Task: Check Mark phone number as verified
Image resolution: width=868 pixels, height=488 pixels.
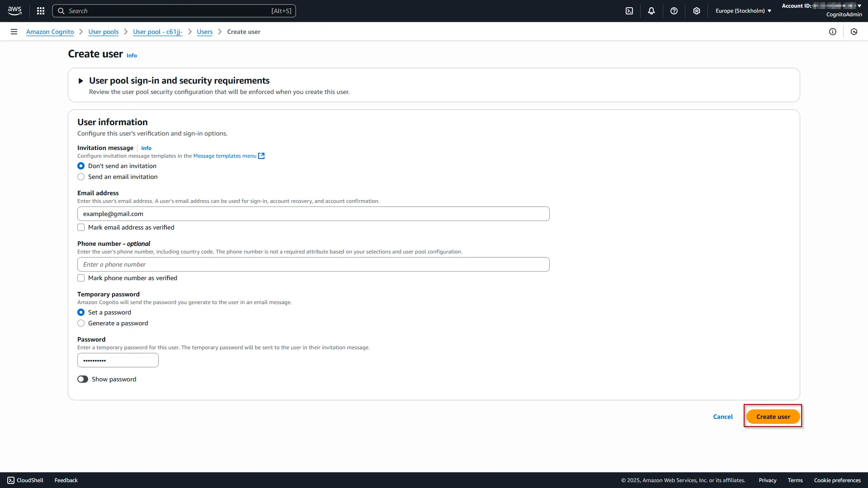Action: [81, 278]
